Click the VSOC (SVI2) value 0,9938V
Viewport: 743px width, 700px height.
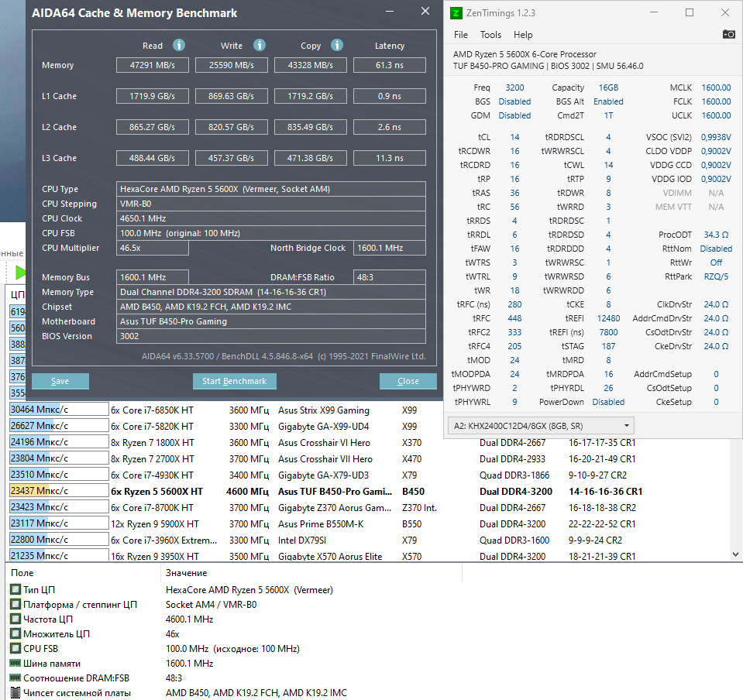tap(716, 137)
